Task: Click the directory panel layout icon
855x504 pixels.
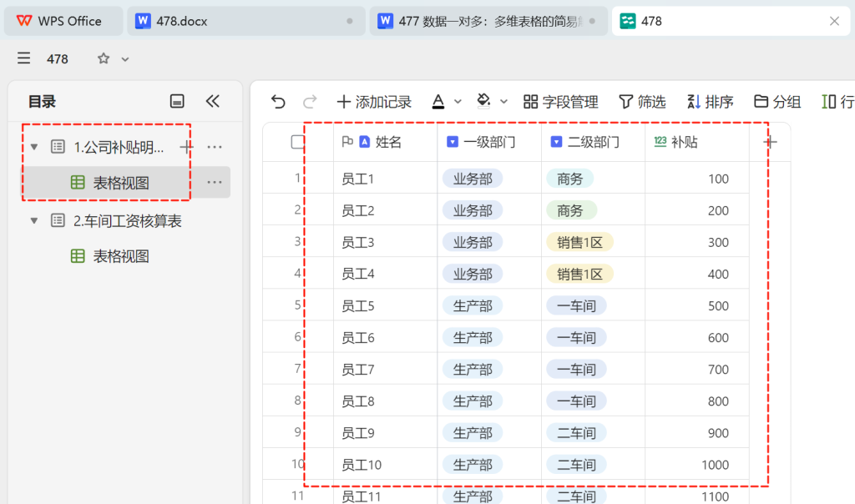Action: pos(177,101)
